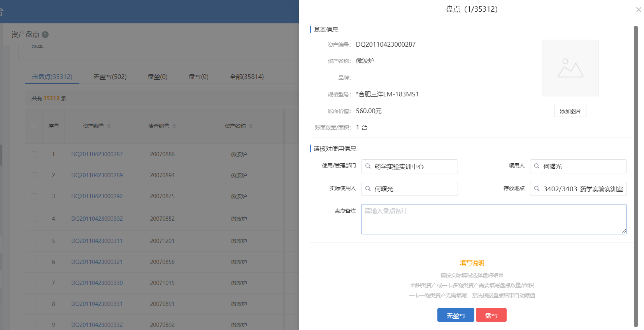Viewport: 644px width, 330px height.
Task: Click search icon in 使用/管理部门 field
Action: (x=368, y=166)
